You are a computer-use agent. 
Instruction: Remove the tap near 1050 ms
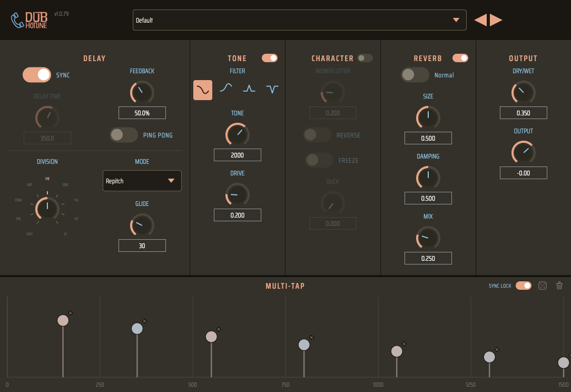404,344
